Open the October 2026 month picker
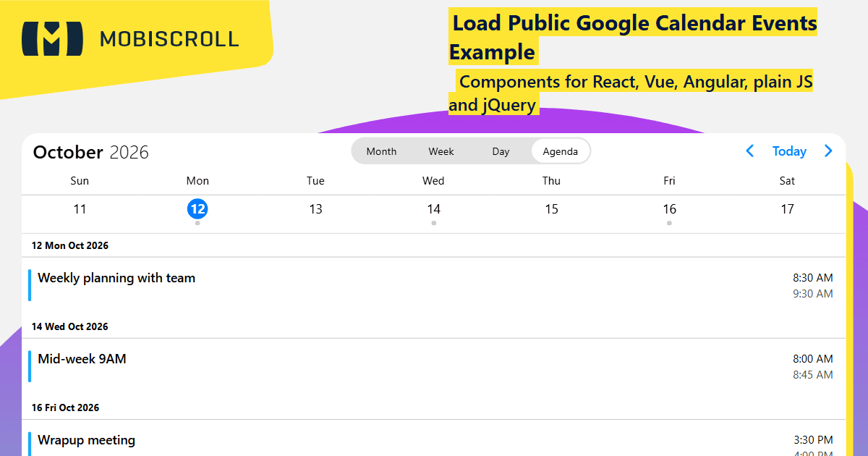The width and height of the screenshot is (868, 456). point(91,152)
